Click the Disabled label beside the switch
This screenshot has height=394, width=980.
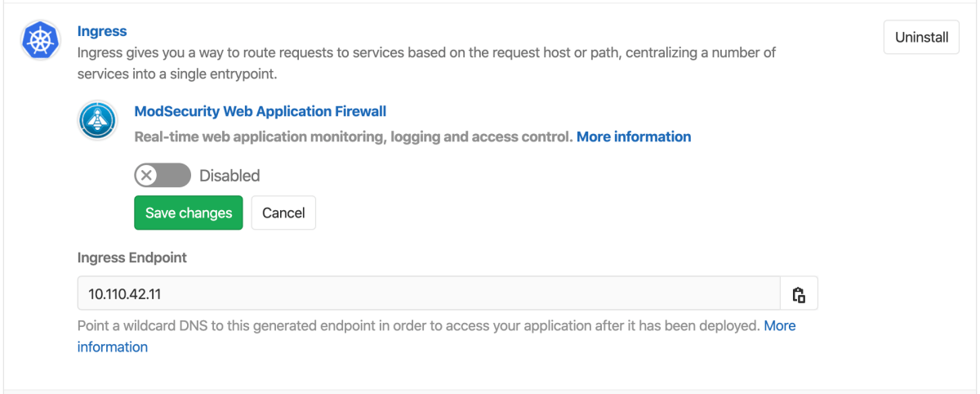229,176
